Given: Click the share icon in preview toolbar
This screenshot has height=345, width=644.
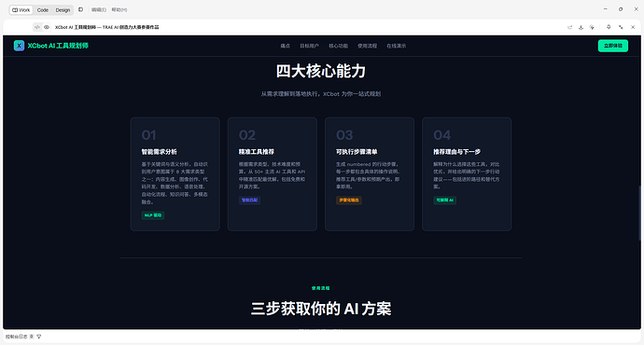Looking at the screenshot, I should (569, 27).
